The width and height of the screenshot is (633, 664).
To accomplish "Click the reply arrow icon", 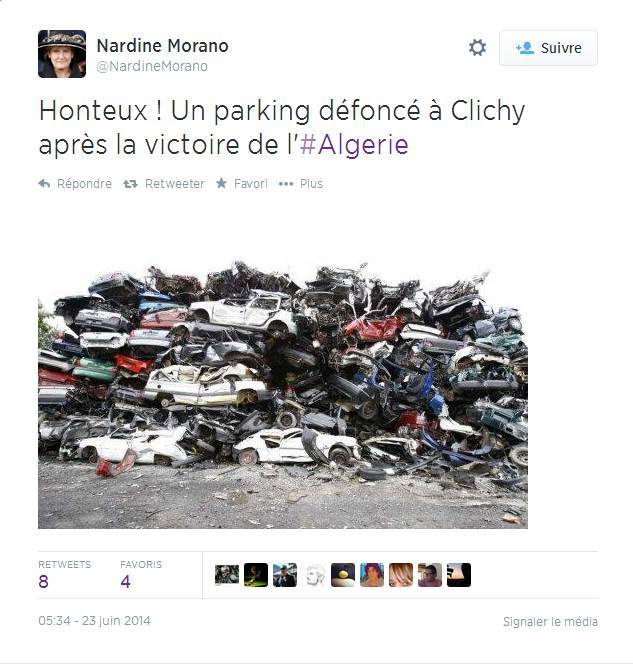I will pos(44,183).
